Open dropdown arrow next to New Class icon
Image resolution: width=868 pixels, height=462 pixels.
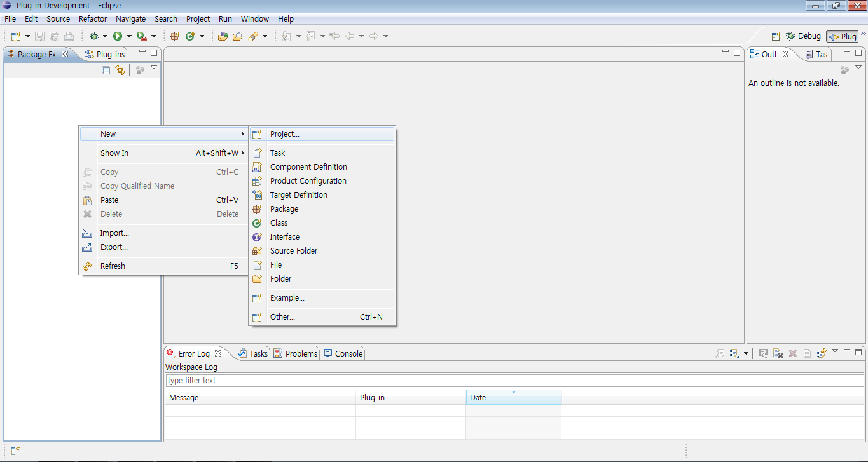202,36
